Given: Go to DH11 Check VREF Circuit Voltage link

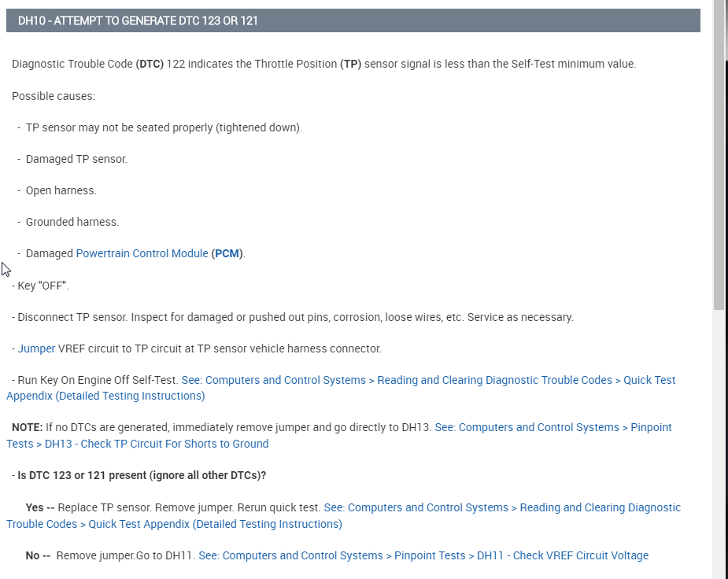Looking at the screenshot, I should click(423, 556).
